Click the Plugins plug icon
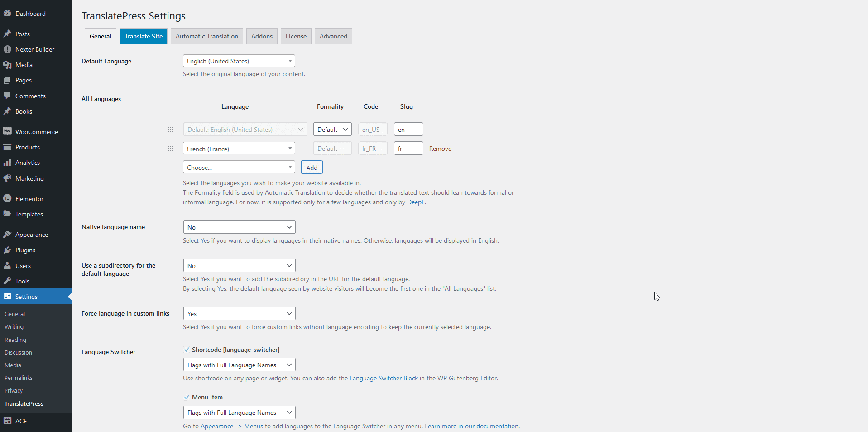Viewport: 868px width, 432px height. 7,250
